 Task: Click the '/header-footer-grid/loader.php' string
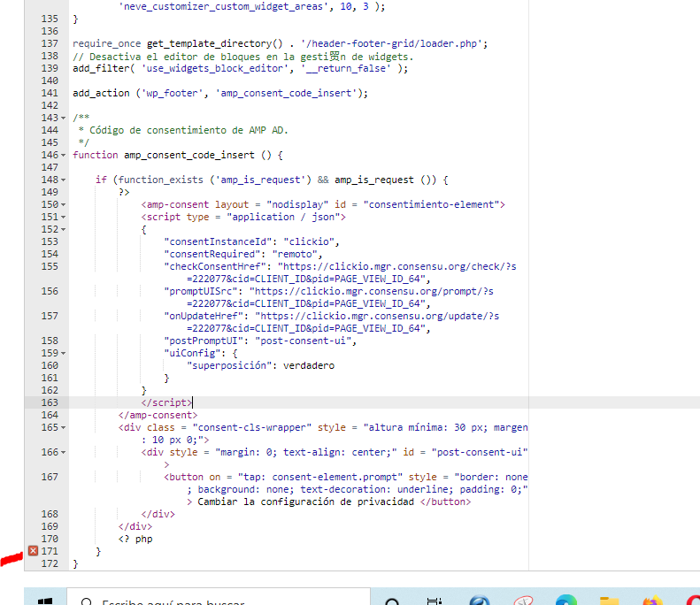click(391, 43)
